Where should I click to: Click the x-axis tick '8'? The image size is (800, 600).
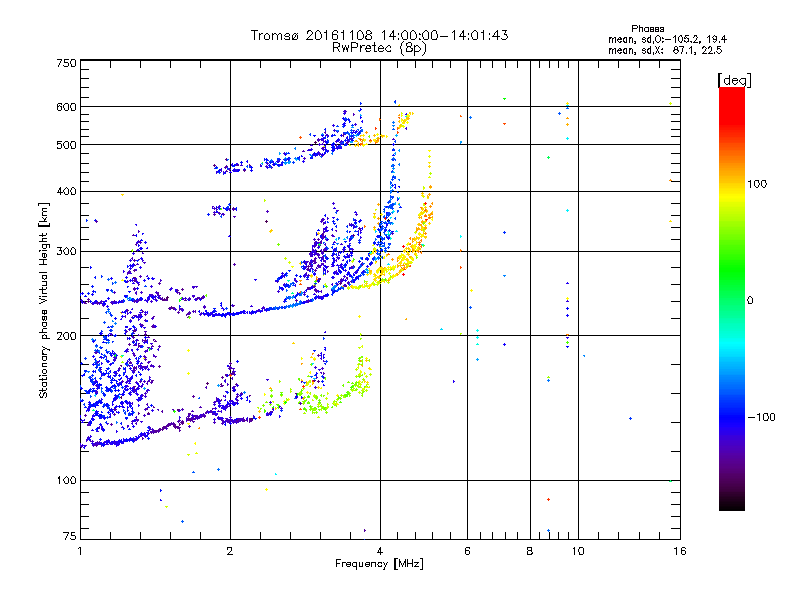point(530,551)
